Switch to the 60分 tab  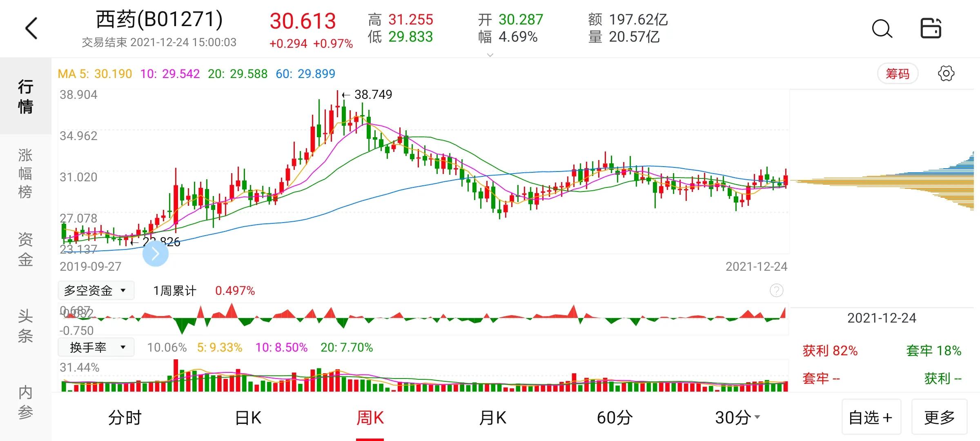[615, 417]
